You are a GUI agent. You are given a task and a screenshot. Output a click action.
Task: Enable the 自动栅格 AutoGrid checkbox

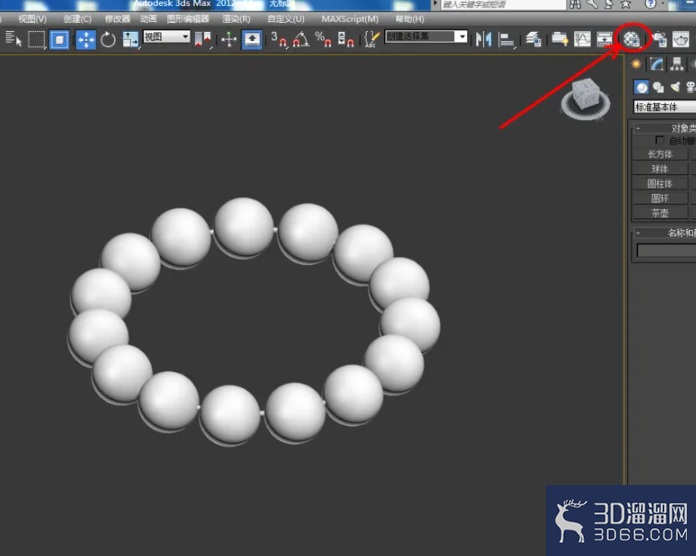coord(660,140)
